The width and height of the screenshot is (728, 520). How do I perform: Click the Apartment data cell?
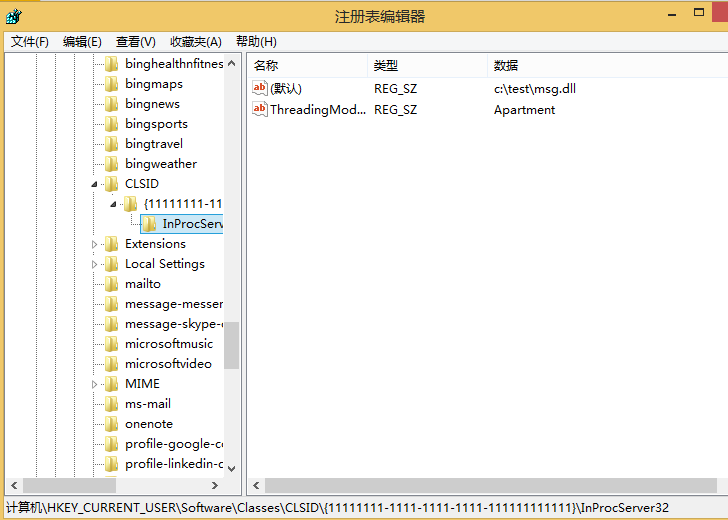524,110
